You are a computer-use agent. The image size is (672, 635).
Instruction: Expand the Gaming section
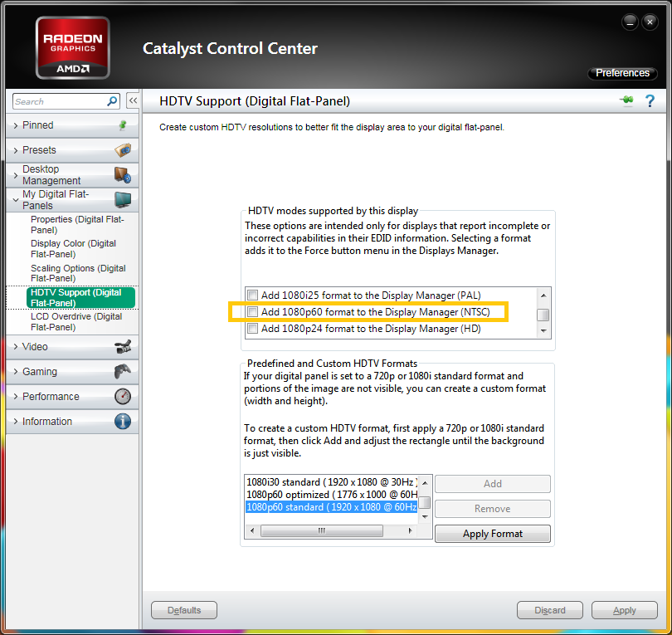[16, 371]
